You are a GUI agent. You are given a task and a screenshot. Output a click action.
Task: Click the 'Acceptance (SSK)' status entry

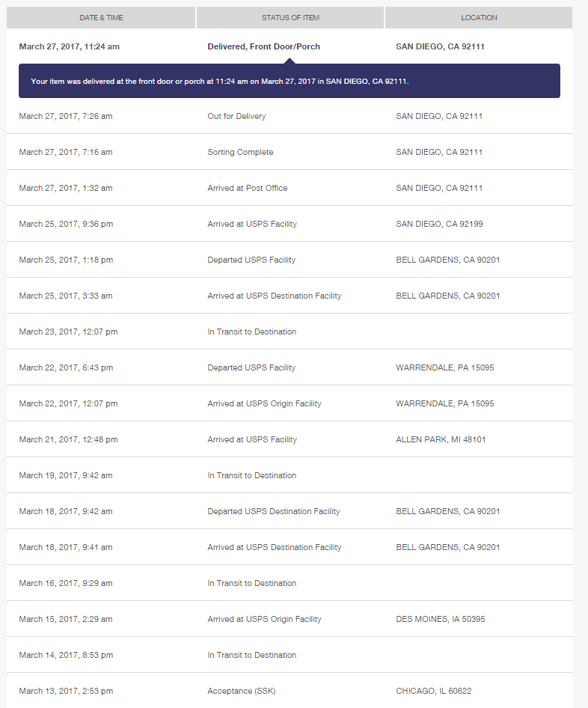[241, 691]
